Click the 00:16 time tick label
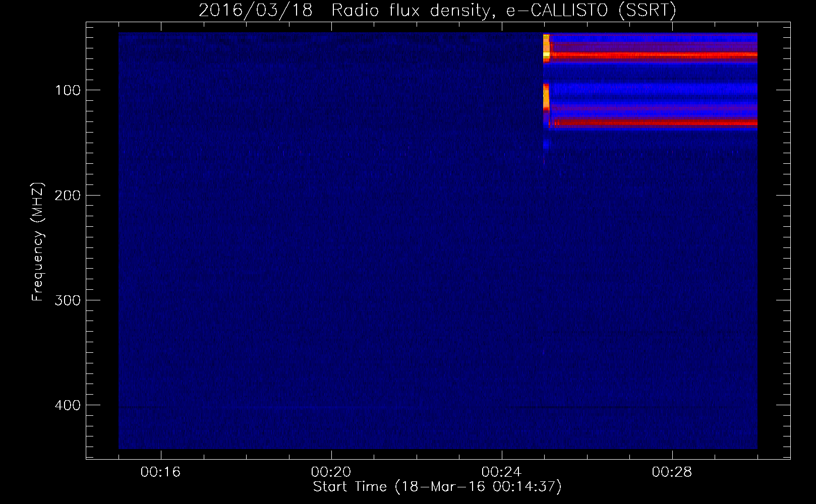 pyautogui.click(x=160, y=472)
